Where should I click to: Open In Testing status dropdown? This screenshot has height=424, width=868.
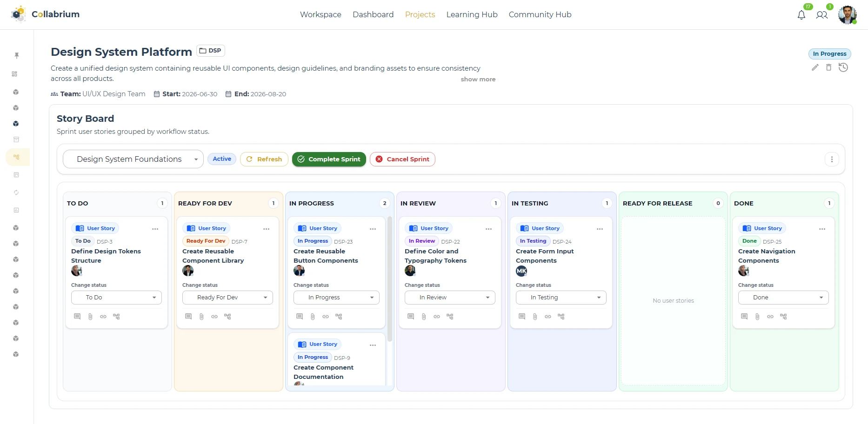pos(561,298)
